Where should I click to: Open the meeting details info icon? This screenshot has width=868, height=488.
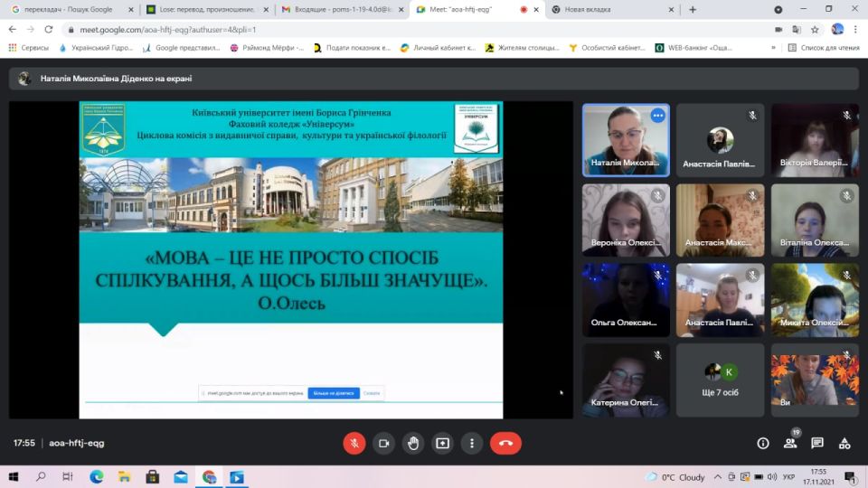[x=763, y=443]
